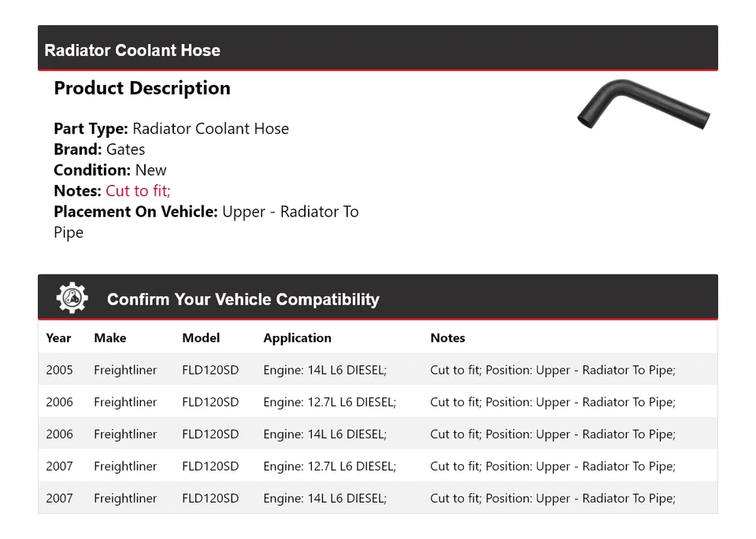Click the 'Placement On Vehicle' label
The width and height of the screenshot is (756, 539).
(x=135, y=211)
